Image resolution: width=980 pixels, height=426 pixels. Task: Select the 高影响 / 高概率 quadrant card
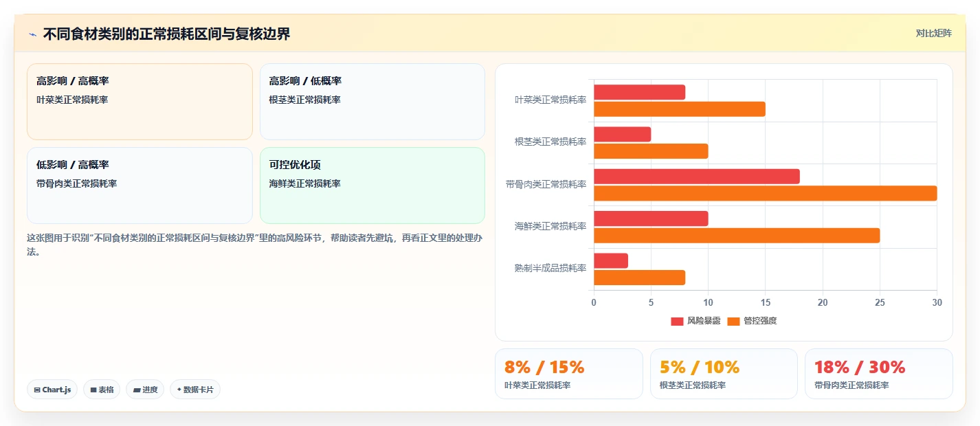click(x=140, y=102)
